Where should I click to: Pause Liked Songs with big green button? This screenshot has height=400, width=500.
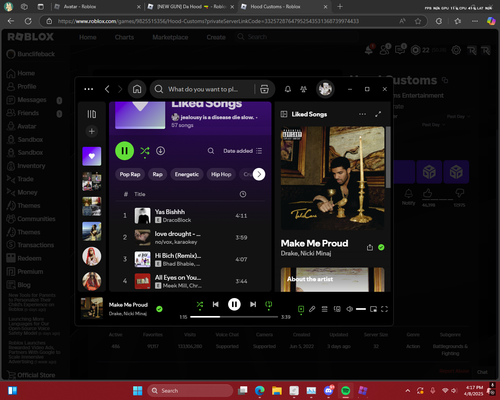pos(124,151)
